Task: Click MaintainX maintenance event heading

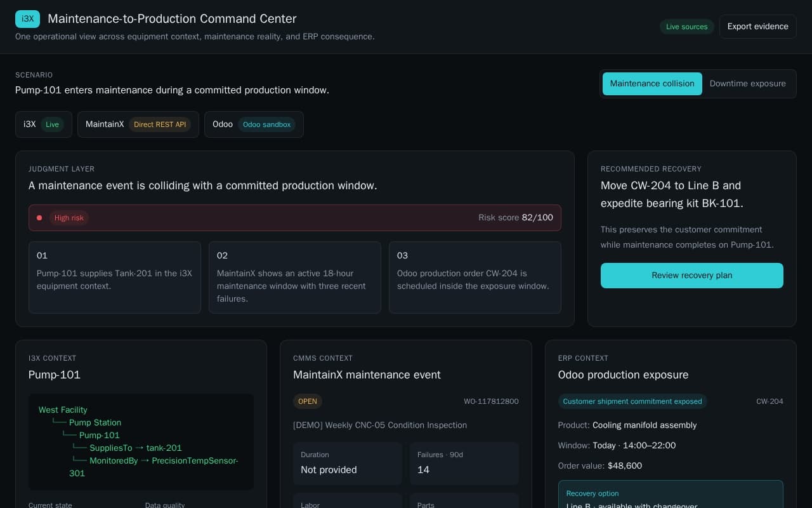Action: (x=367, y=375)
